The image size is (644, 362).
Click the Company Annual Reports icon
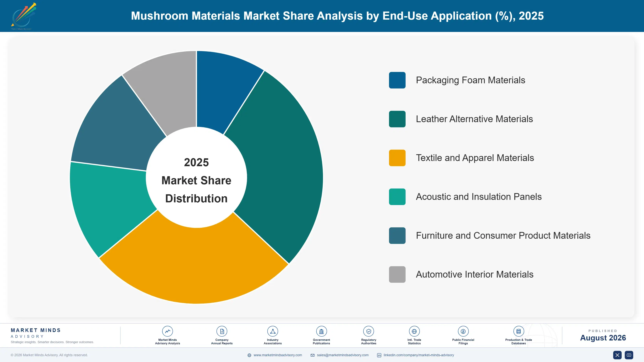pos(222,331)
